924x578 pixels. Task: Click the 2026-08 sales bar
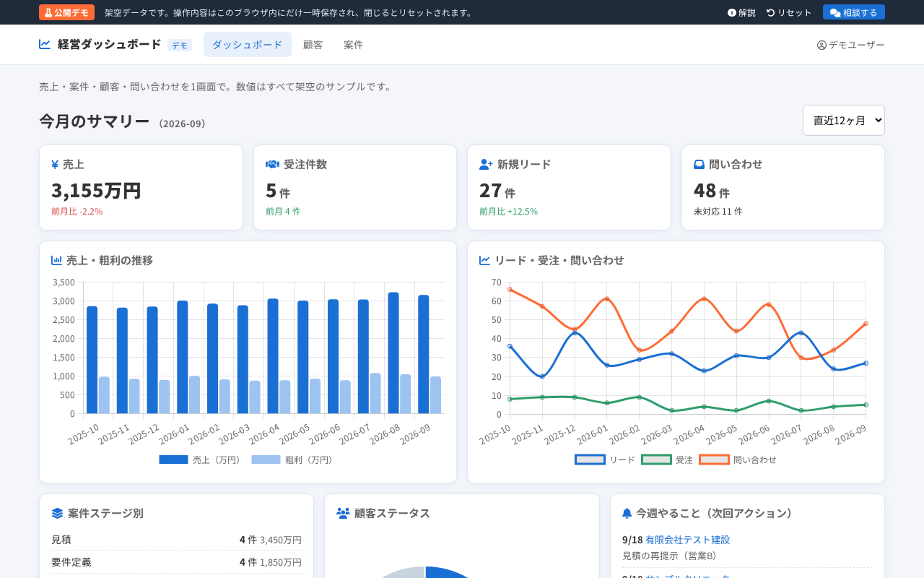(x=393, y=353)
